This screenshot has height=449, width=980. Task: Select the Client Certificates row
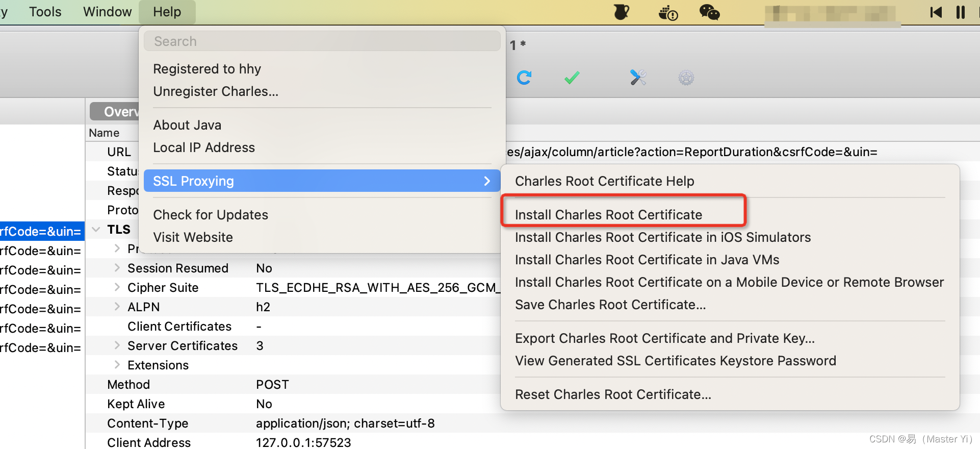[293, 326]
